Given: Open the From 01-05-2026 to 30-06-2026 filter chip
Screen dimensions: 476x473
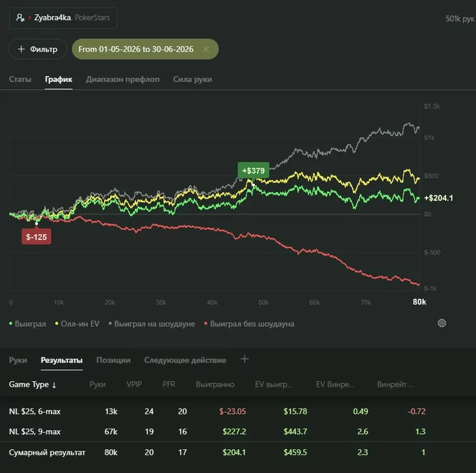Looking at the screenshot, I should click(x=145, y=49).
